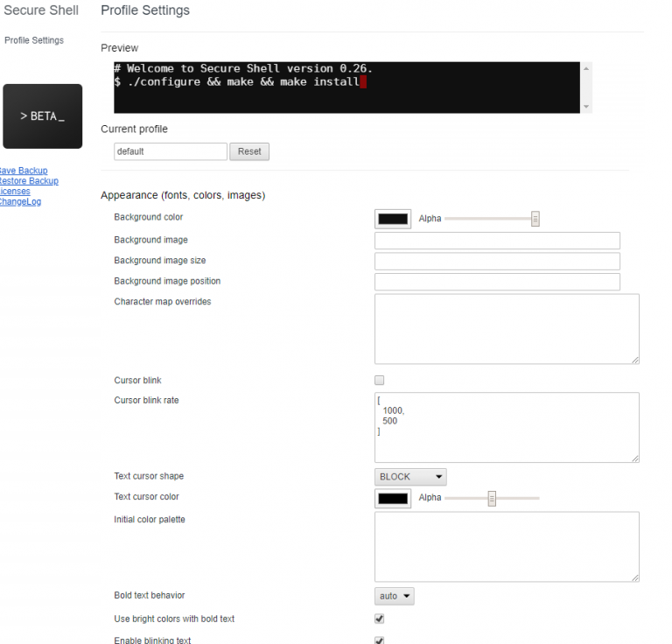This screenshot has height=644, width=672.
Task: Click the Background image input field
Action: pyautogui.click(x=497, y=241)
